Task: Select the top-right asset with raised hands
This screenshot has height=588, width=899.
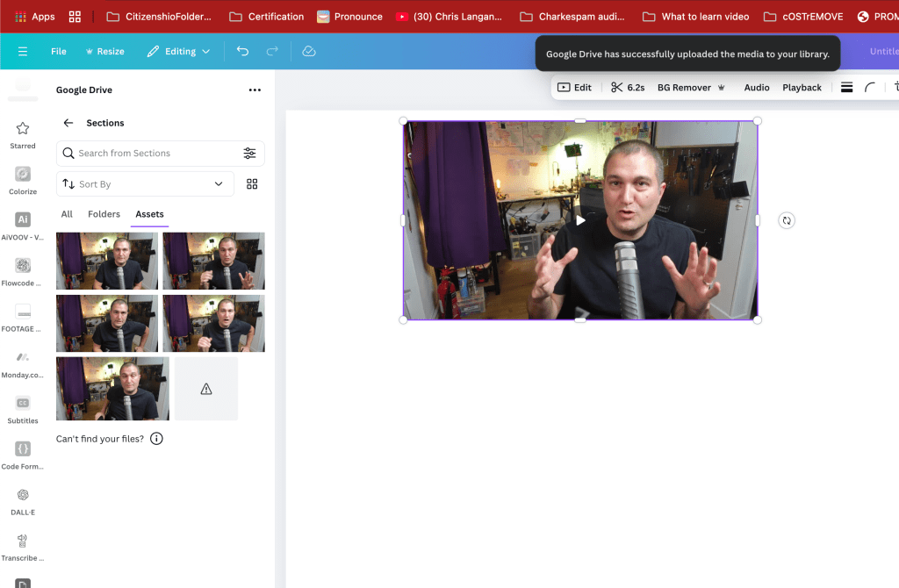Action: pos(214,261)
